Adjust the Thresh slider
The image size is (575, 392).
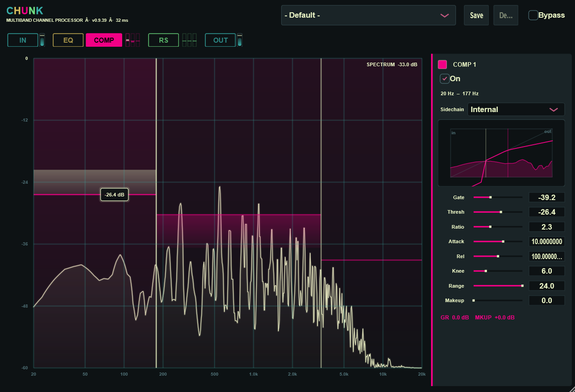pos(498,212)
